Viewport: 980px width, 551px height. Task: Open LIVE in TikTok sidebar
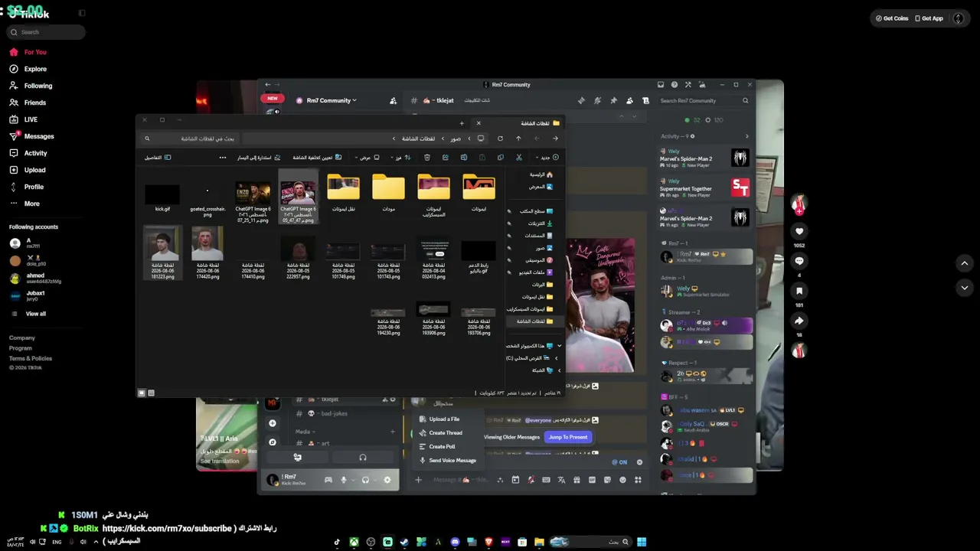23,119
